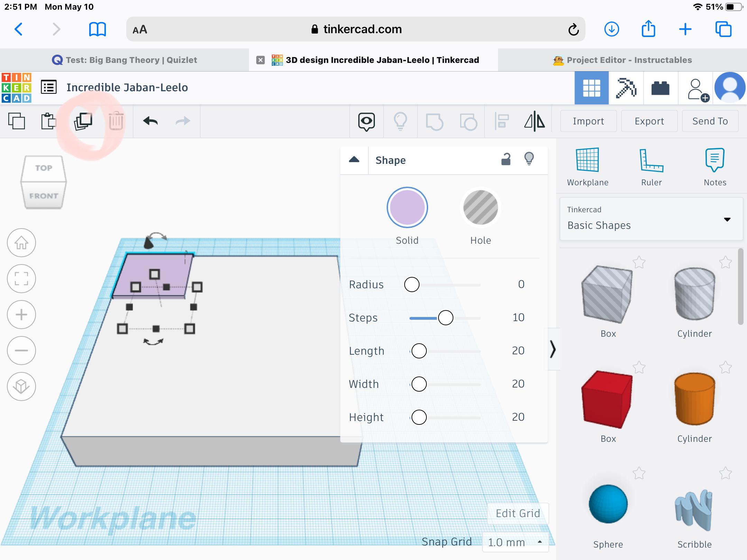The height and width of the screenshot is (560, 747).
Task: Click the Edit Grid button
Action: click(x=518, y=513)
